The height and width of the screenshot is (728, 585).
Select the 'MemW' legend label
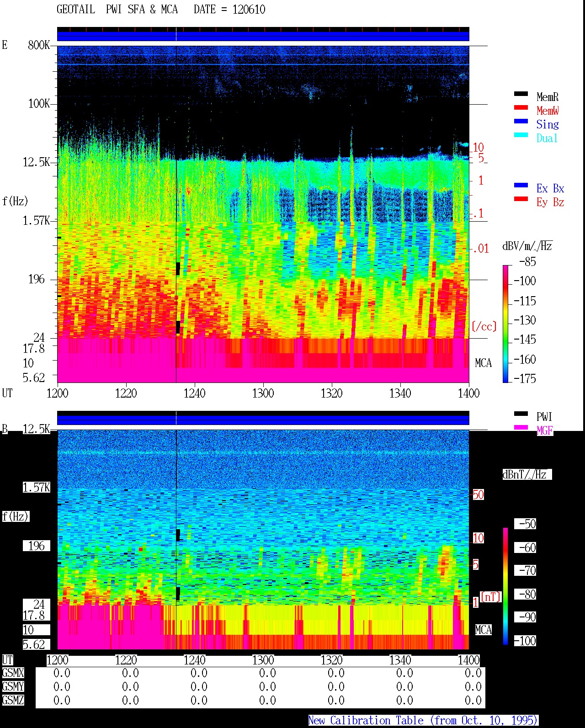click(x=548, y=111)
